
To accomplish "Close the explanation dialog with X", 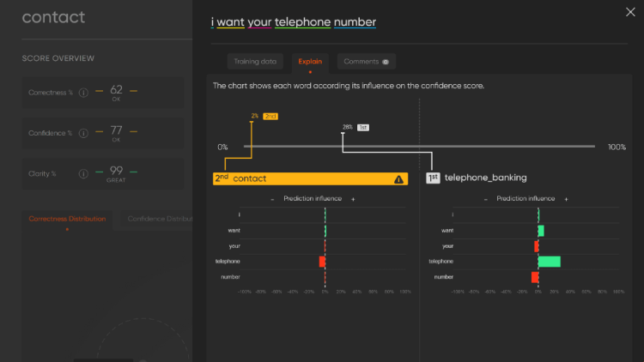I will click(x=633, y=12).
